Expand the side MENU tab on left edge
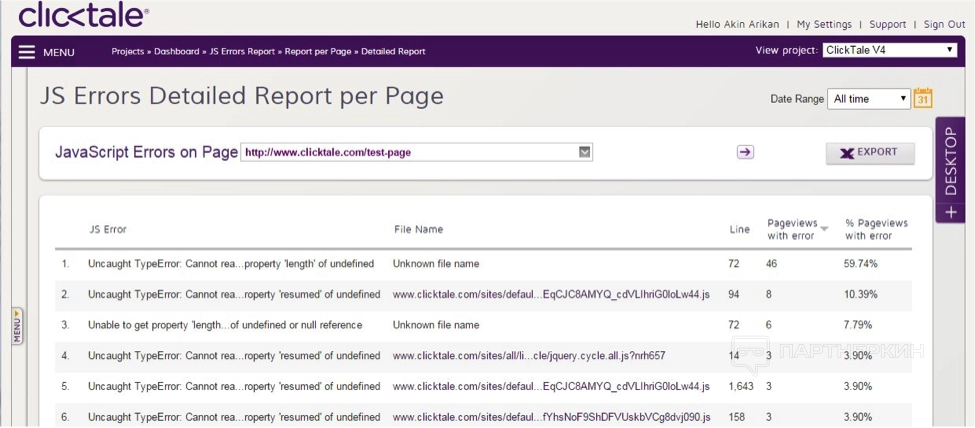The height and width of the screenshot is (428, 975). [x=17, y=326]
